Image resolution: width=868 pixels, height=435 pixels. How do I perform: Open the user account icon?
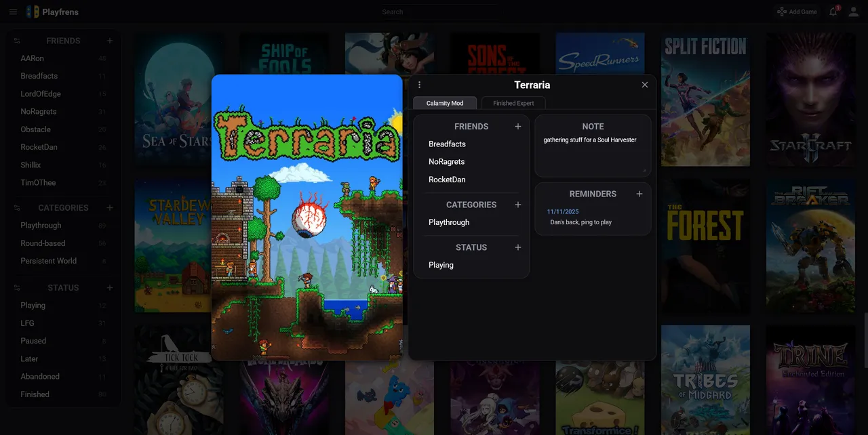coord(854,12)
